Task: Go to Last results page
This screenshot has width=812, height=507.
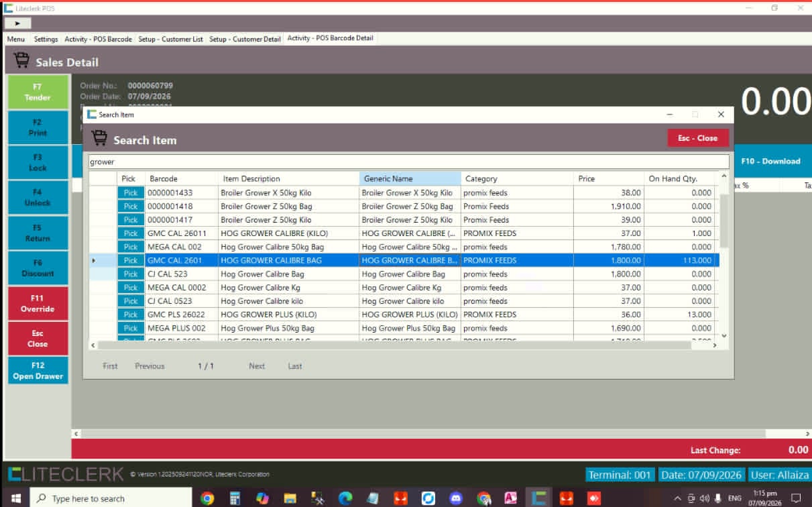Action: [295, 366]
